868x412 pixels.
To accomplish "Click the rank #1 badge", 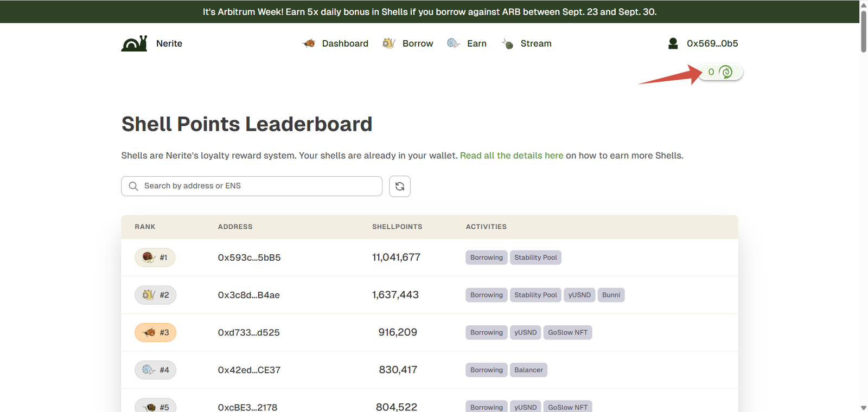I will 155,257.
